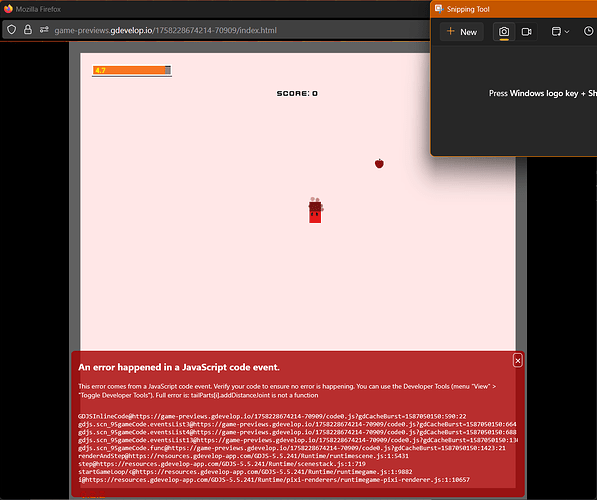
Task: Open the delay timer clock option
Action: click(588, 31)
